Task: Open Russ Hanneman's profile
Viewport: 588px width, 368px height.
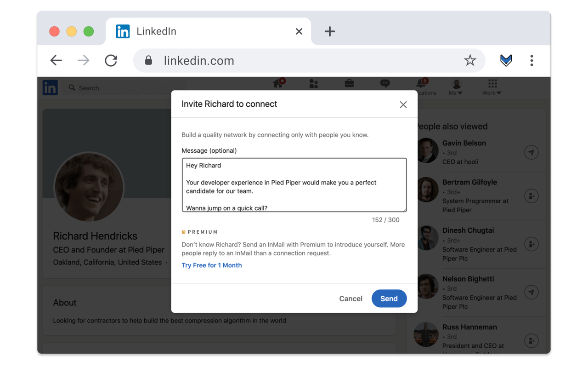Action: pos(469,327)
